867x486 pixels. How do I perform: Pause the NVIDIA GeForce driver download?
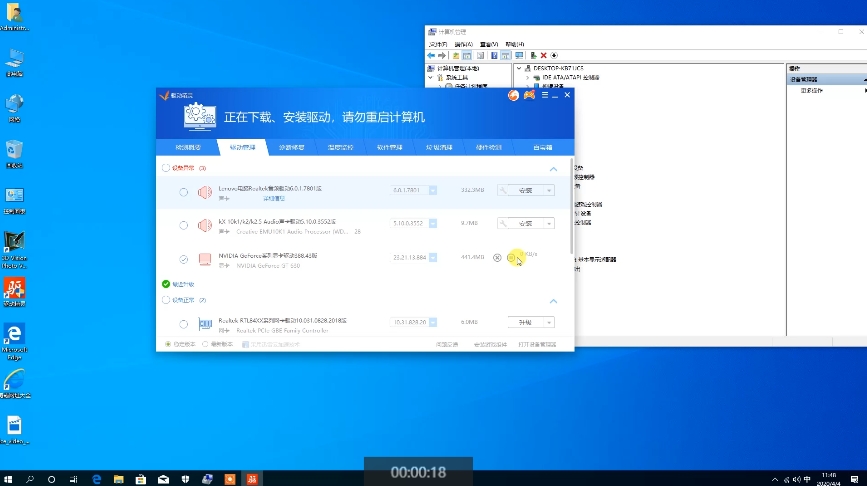(511, 258)
